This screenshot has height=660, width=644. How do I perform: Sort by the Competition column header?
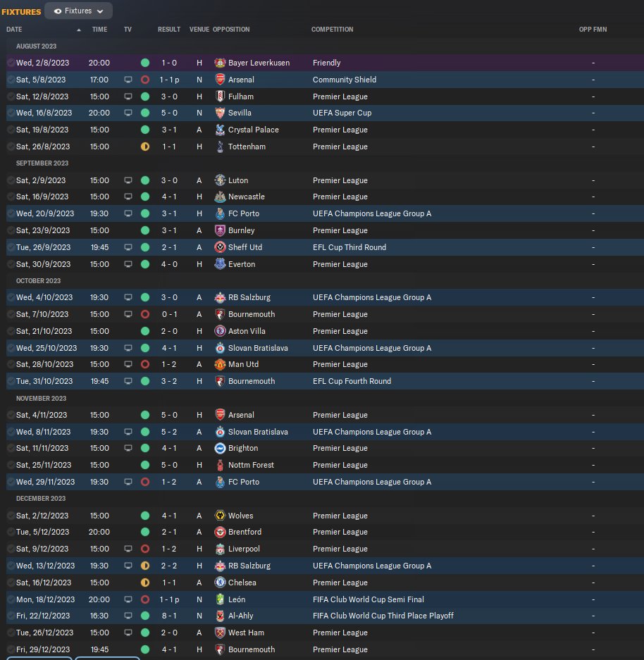[x=332, y=30]
